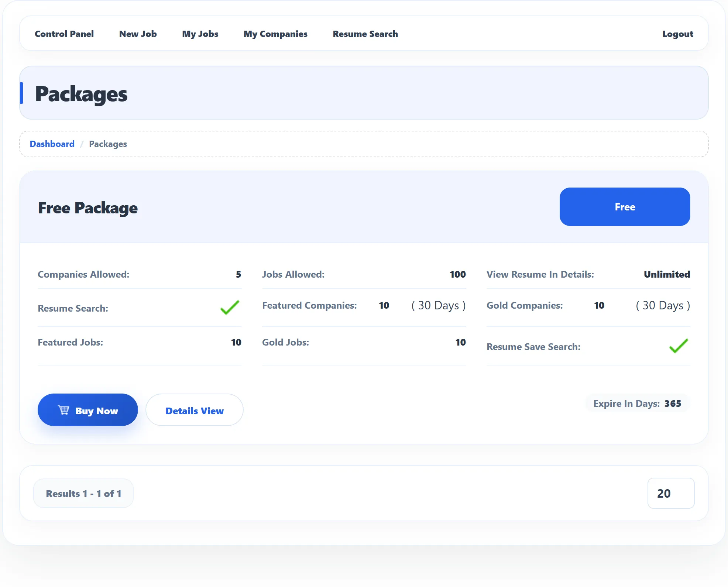728x587 pixels.
Task: Open the results-per-page dropdown showing 20
Action: tap(671, 494)
